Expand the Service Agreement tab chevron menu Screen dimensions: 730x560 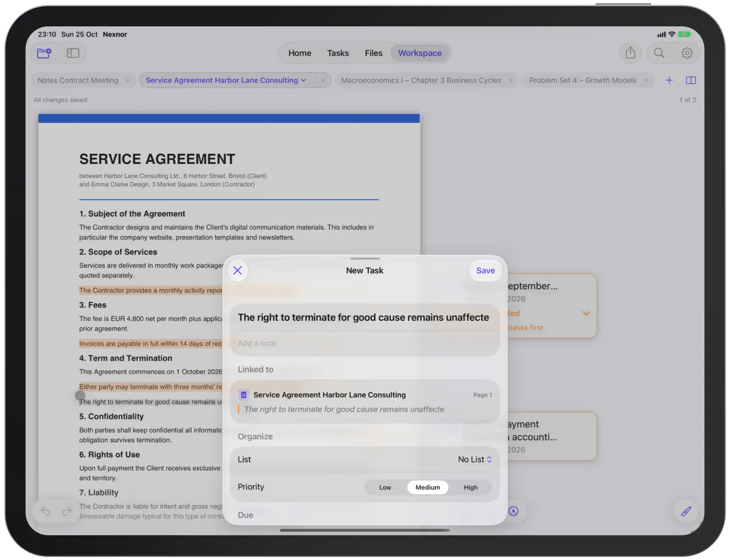click(x=304, y=80)
